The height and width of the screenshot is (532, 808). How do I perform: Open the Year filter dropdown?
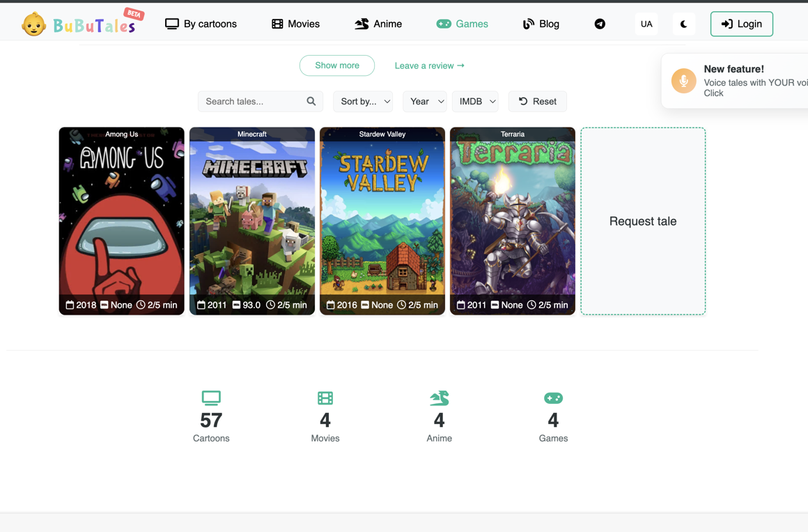425,102
